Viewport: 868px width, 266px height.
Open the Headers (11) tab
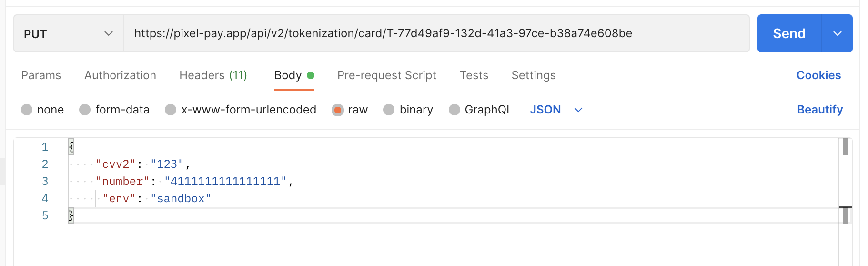click(x=213, y=75)
